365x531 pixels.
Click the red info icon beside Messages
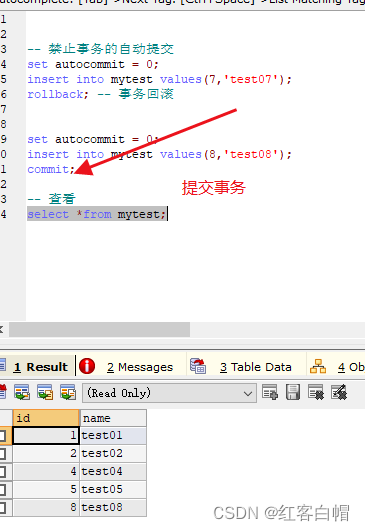point(87,366)
